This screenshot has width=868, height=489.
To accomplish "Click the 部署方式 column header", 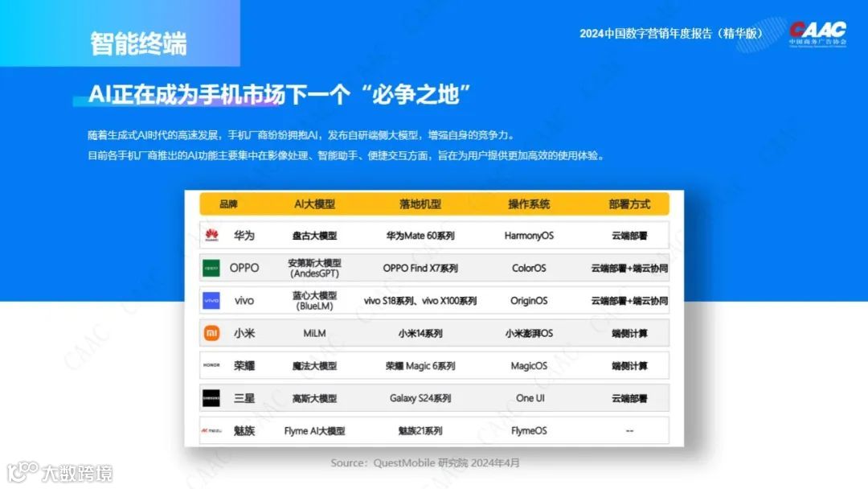I will pos(629,204).
